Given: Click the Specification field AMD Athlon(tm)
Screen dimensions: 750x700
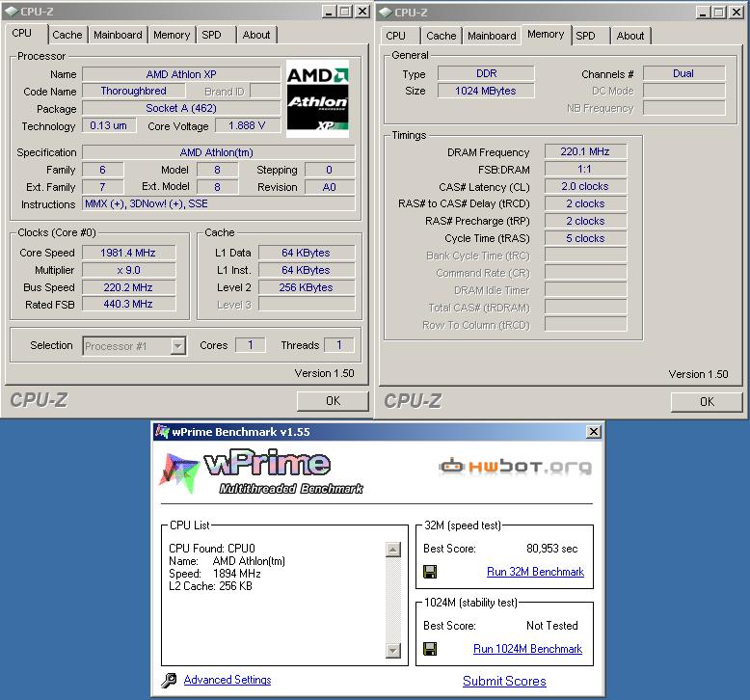Looking at the screenshot, I should [x=219, y=152].
